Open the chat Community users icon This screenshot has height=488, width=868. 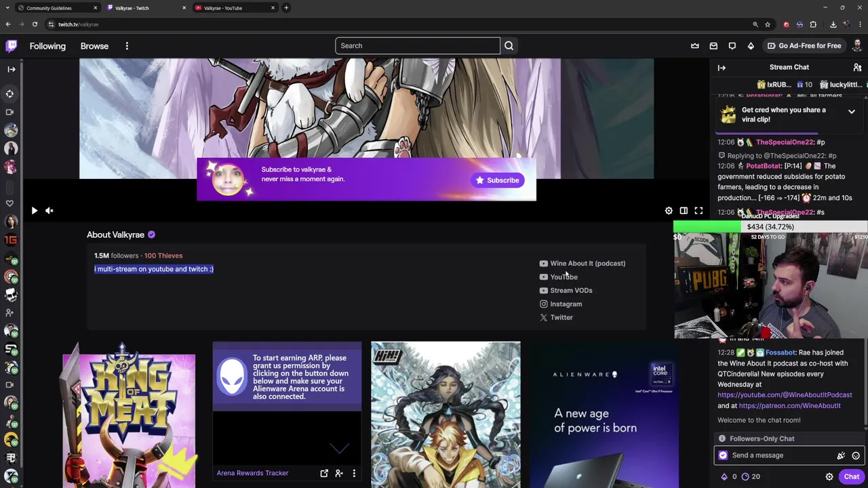(x=857, y=67)
